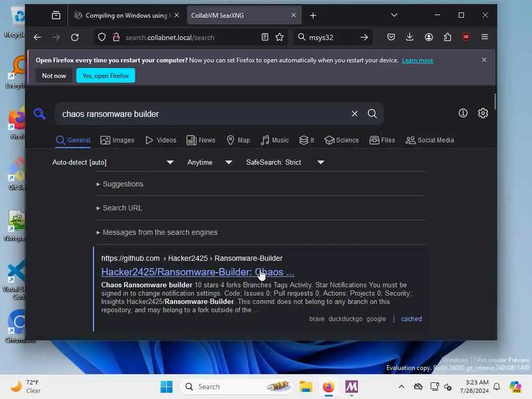List all tabs dropdown arrow
The image size is (532, 399).
[x=394, y=15]
